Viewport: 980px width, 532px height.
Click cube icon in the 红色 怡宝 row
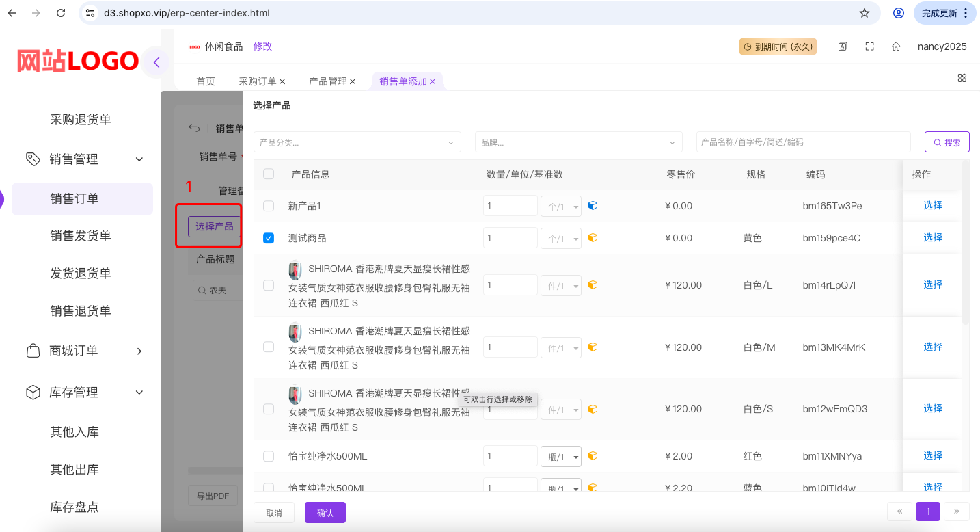593,456
